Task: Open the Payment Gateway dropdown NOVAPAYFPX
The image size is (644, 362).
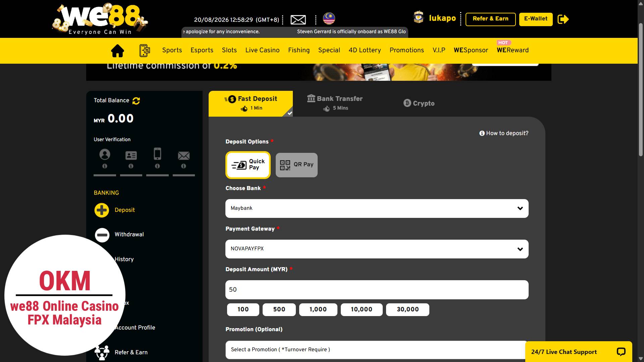Action: pyautogui.click(x=377, y=249)
